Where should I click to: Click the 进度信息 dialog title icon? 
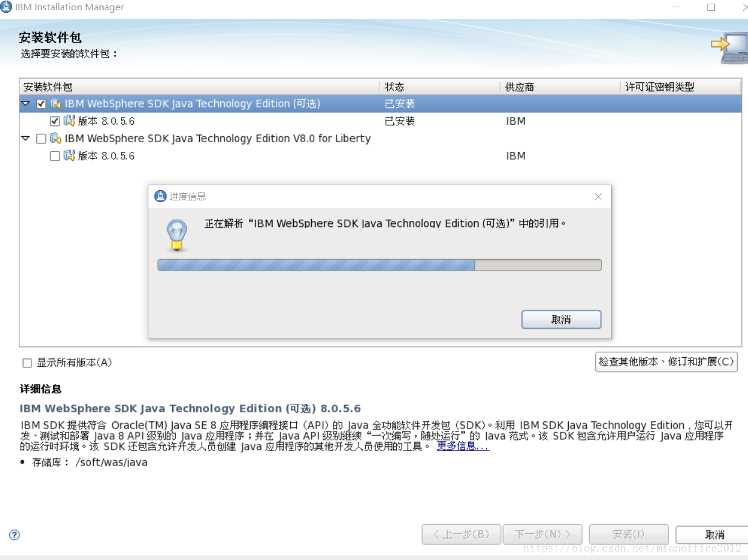tap(161, 196)
